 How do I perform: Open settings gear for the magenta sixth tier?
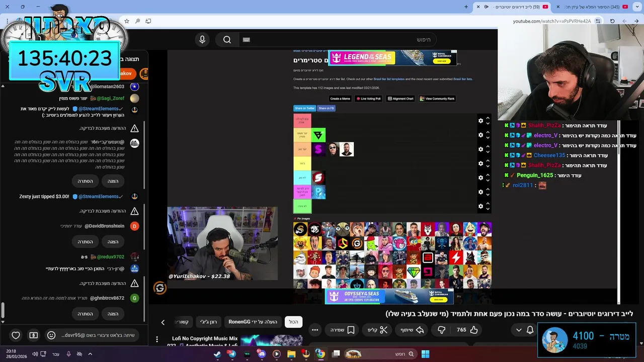click(x=480, y=192)
